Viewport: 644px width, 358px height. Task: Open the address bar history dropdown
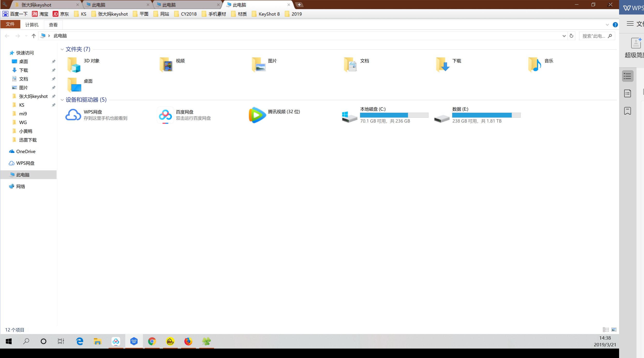564,36
